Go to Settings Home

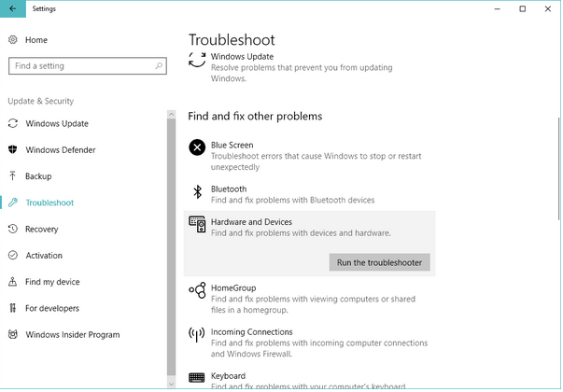coord(36,40)
